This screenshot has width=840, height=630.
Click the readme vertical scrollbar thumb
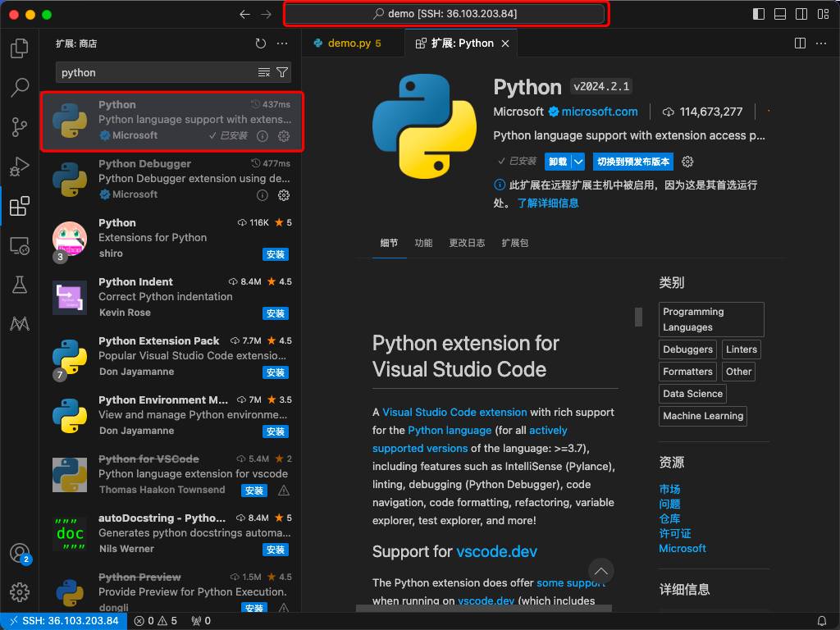tap(638, 317)
